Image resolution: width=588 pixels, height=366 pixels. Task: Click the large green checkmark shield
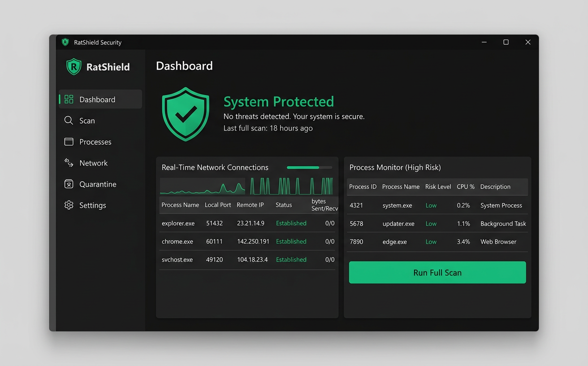pos(186,114)
